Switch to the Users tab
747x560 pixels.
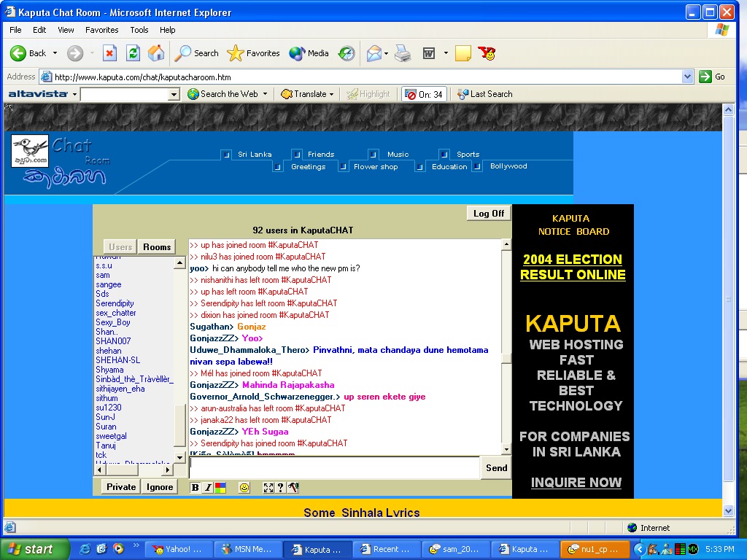pos(120,246)
